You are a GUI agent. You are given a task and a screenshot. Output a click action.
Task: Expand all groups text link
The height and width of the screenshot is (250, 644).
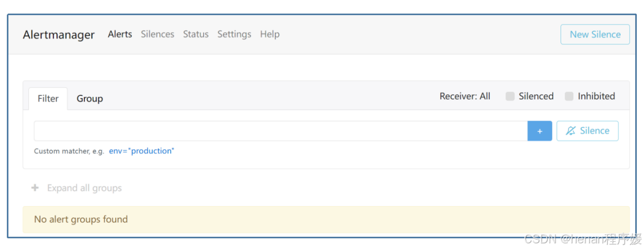[85, 188]
